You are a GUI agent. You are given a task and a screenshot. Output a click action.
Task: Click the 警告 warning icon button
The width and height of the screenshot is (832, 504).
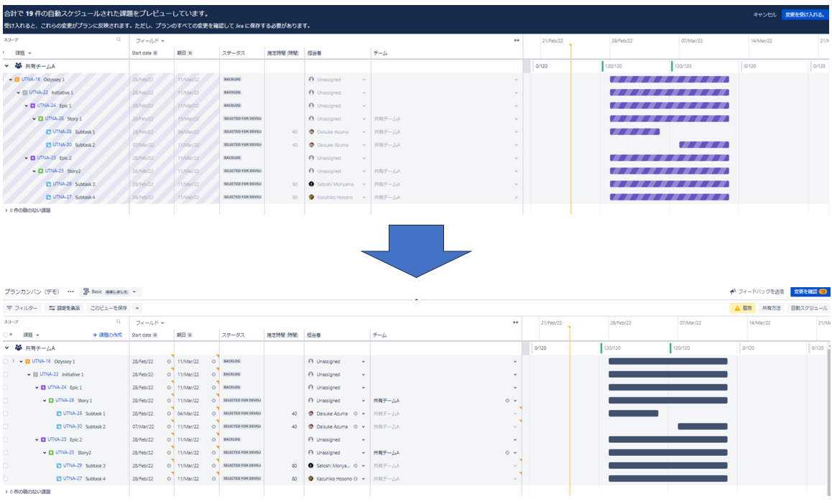[x=742, y=308]
